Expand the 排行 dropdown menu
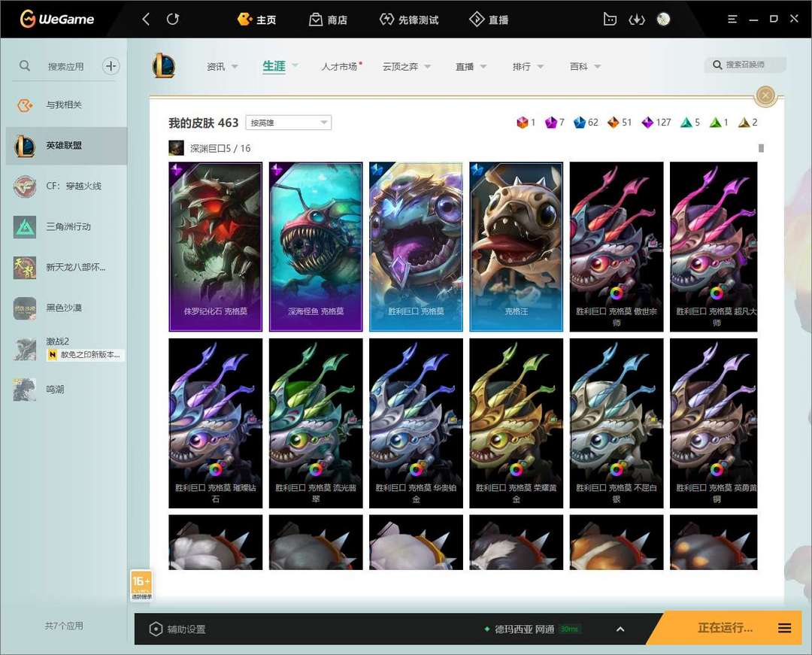Image resolution: width=812 pixels, height=655 pixels. pos(528,67)
